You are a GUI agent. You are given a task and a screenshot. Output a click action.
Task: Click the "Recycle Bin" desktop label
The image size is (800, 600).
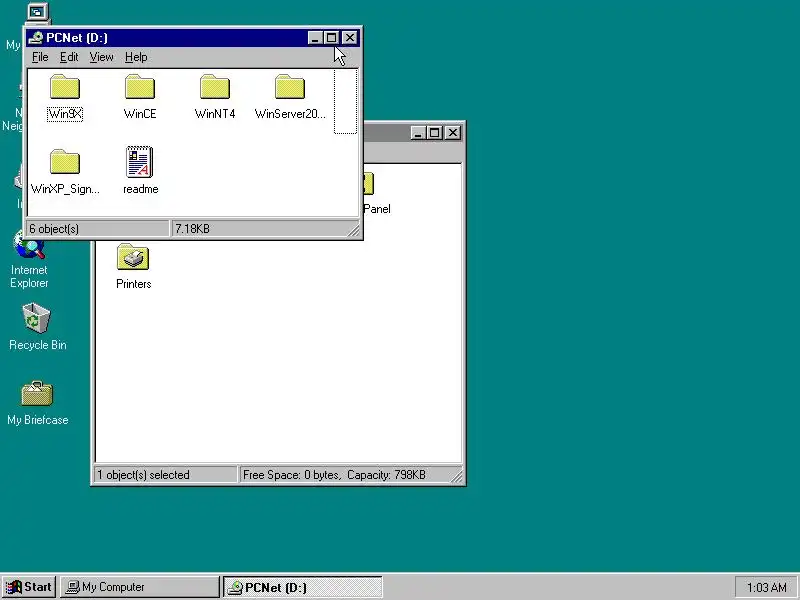38,345
